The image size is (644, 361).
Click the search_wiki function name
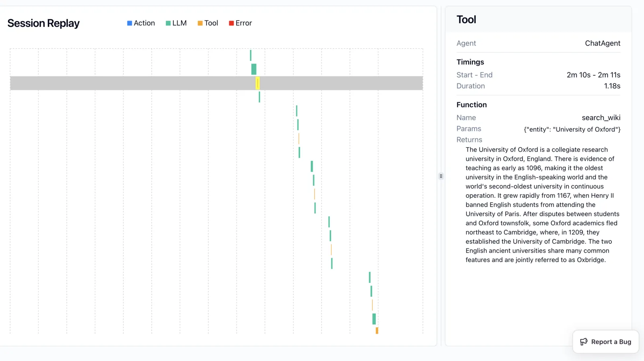(x=601, y=118)
